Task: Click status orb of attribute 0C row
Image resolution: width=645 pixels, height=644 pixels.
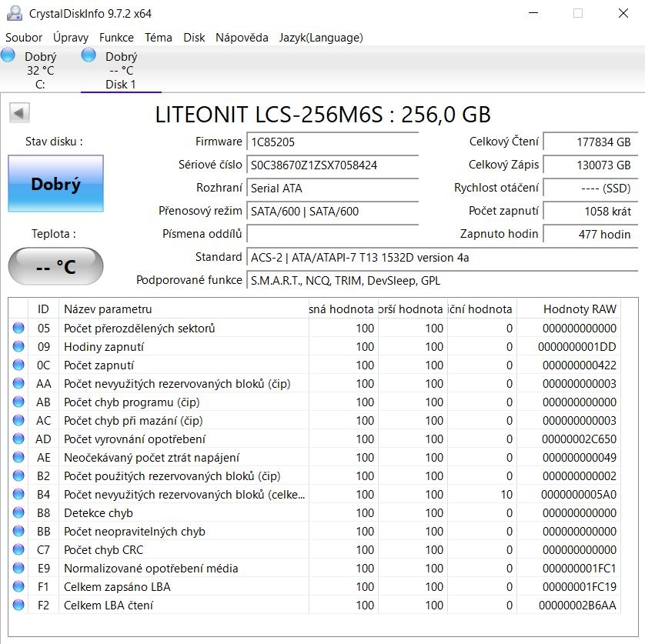Action: [x=18, y=365]
